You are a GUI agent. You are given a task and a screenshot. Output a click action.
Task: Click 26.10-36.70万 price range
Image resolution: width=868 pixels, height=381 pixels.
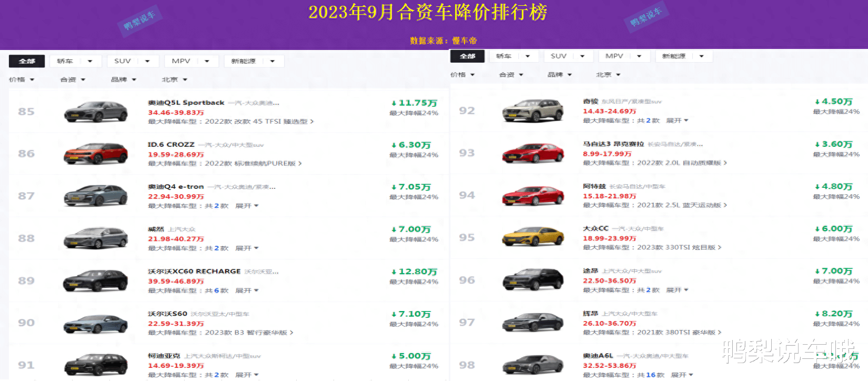[609, 323]
